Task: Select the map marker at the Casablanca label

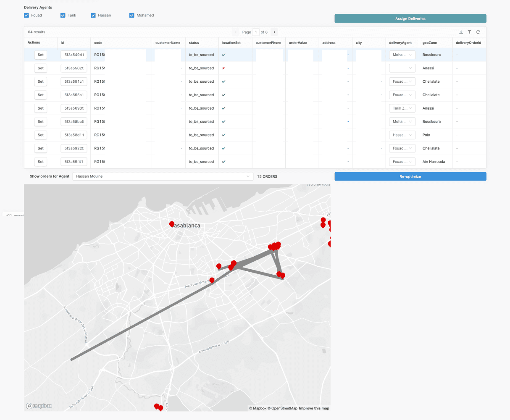Action: [x=172, y=224]
